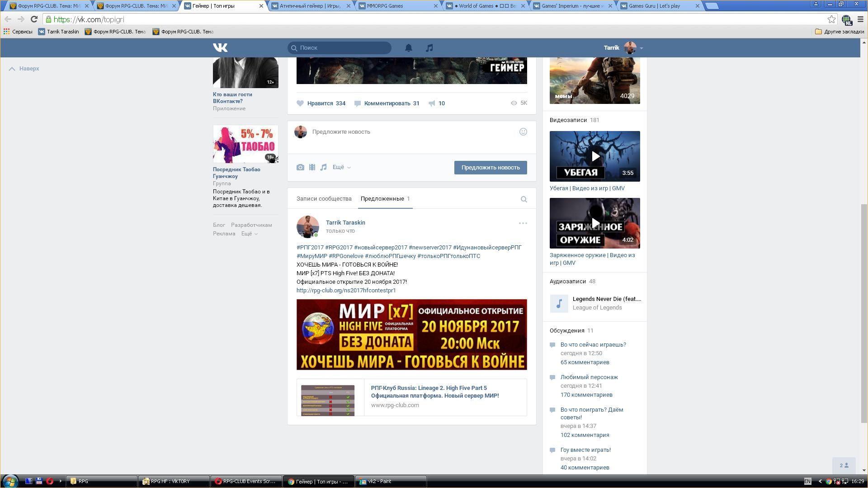
Task: Click the wall search magnifier icon
Action: tap(524, 199)
